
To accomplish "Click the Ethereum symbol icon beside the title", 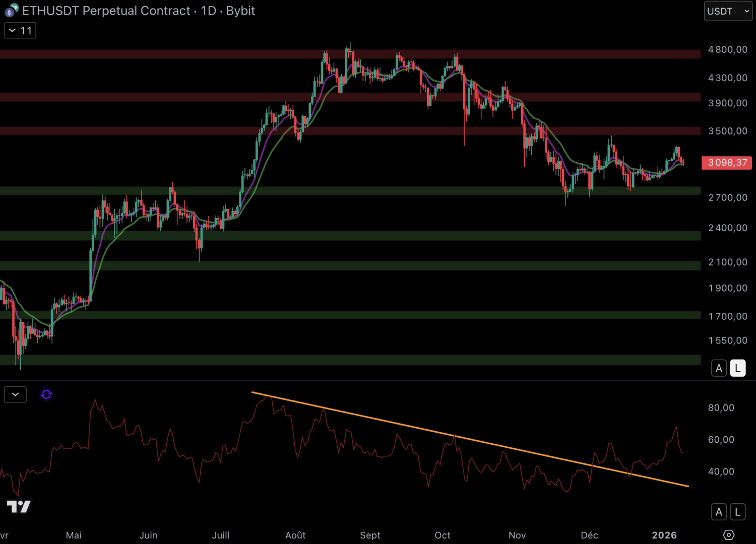I will point(11,10).
